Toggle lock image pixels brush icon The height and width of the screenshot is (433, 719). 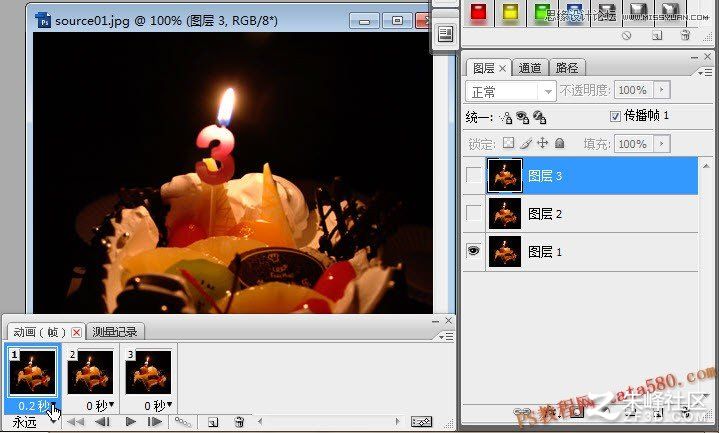(525, 144)
